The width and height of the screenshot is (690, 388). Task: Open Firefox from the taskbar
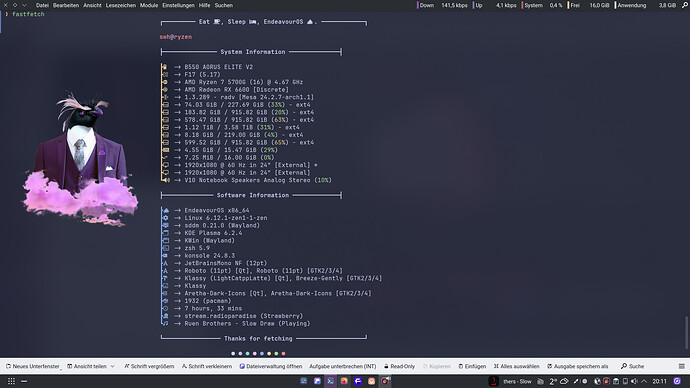[x=344, y=381]
